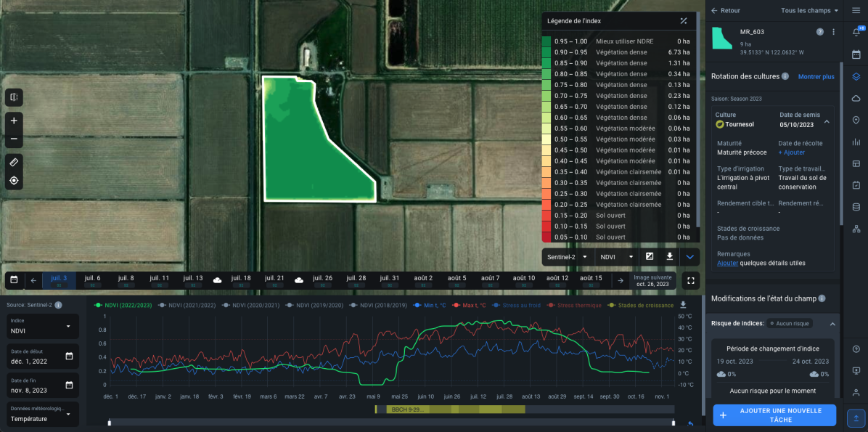868x432 pixels.
Task: Select the juil. 18 image date
Action: (x=241, y=280)
